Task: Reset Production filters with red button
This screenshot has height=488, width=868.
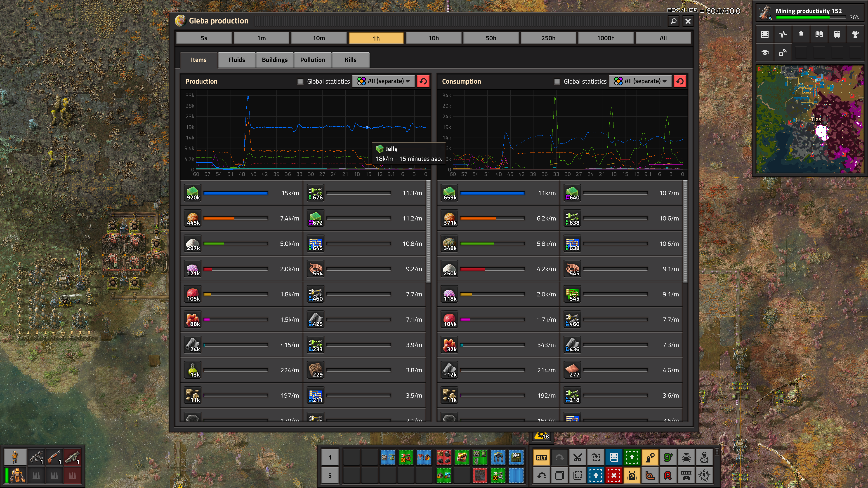Action: point(423,81)
